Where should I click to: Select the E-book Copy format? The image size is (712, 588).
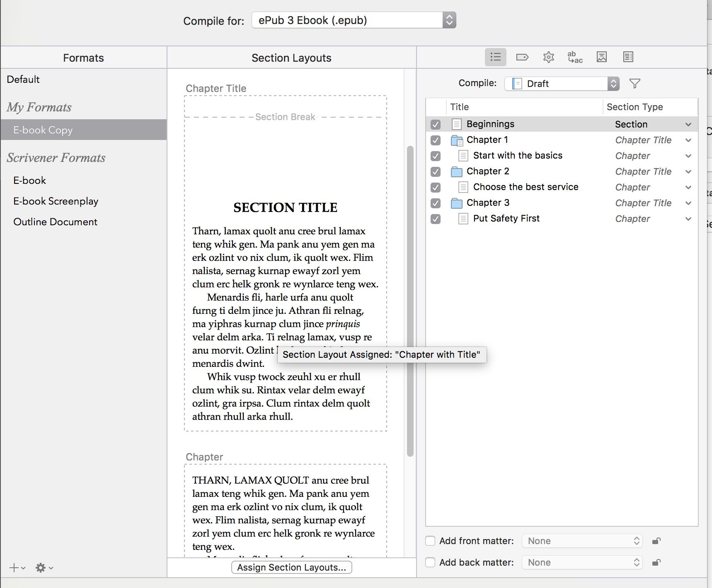coord(84,130)
